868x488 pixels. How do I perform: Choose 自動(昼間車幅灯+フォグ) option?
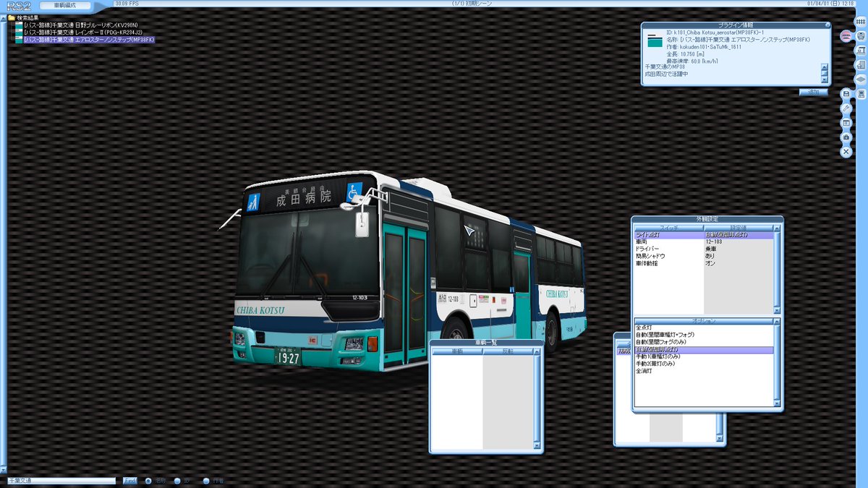[703, 335]
